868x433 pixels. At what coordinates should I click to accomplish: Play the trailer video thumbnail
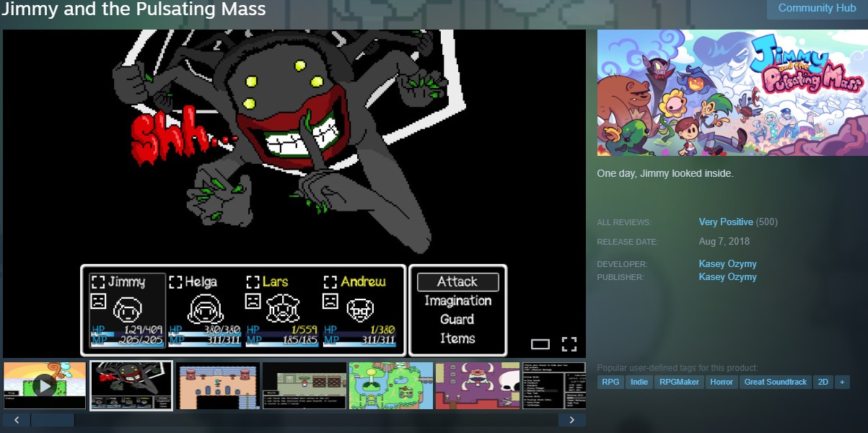click(x=45, y=386)
